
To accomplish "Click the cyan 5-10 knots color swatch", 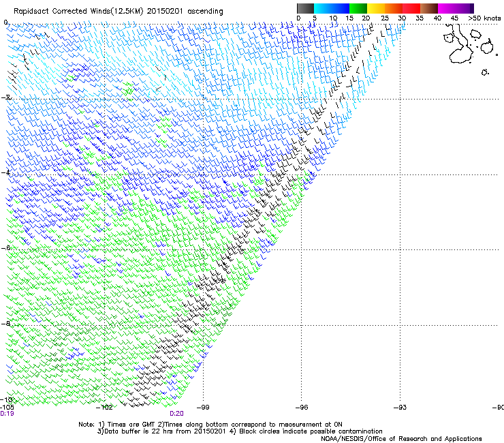I will click(x=323, y=8).
